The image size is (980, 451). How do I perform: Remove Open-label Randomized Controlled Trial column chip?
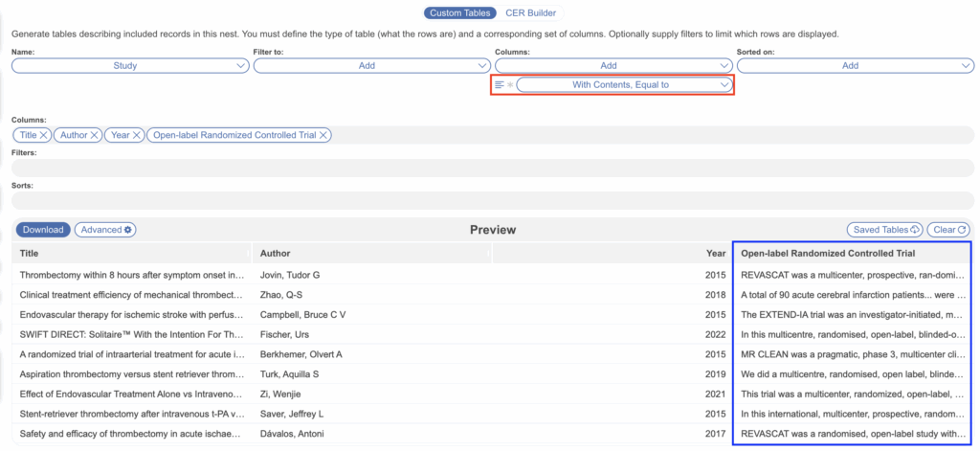[323, 135]
